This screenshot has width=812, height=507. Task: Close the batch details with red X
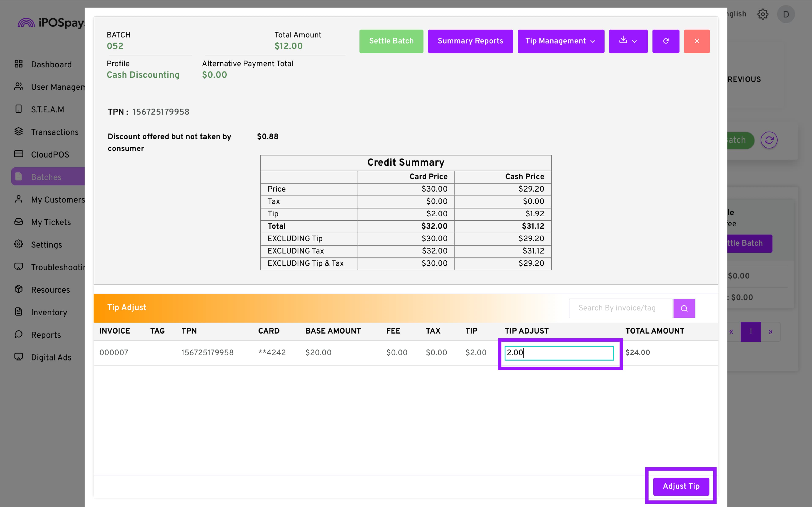697,41
